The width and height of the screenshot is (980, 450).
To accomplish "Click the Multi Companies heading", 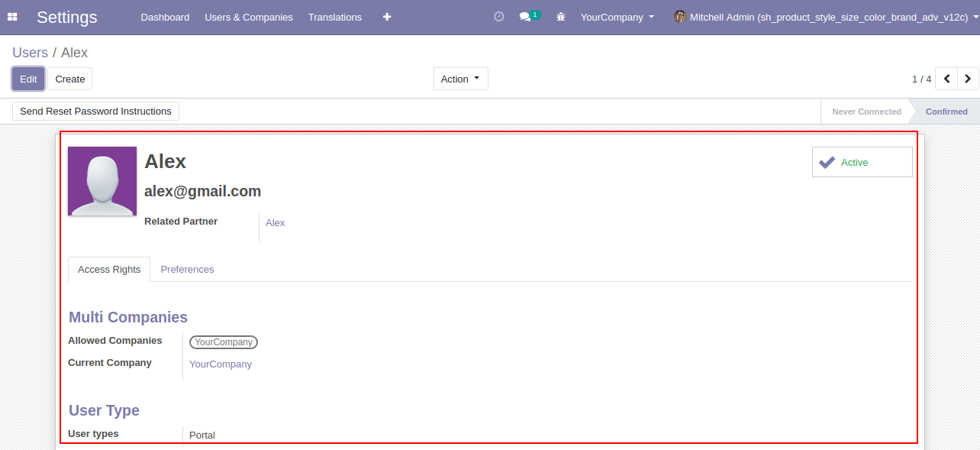I will point(128,317).
